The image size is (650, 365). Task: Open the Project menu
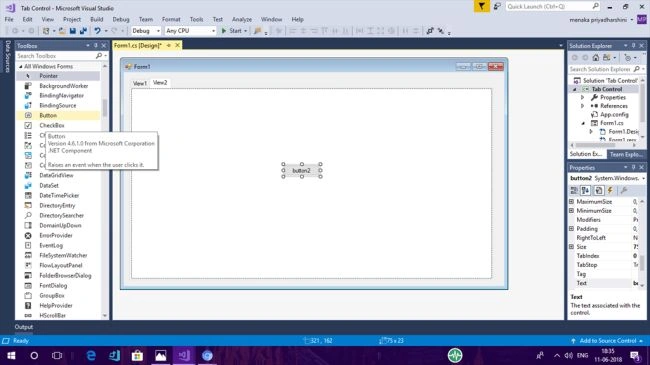72,19
